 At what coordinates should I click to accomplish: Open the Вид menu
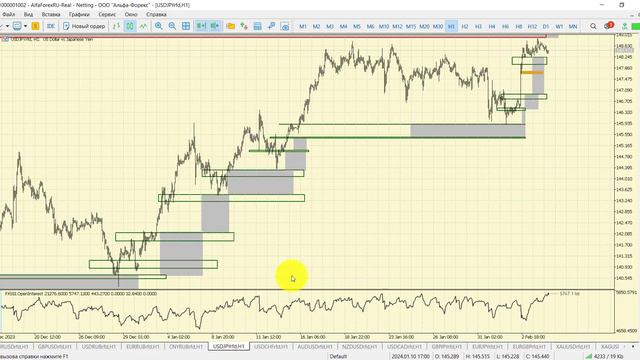point(28,14)
